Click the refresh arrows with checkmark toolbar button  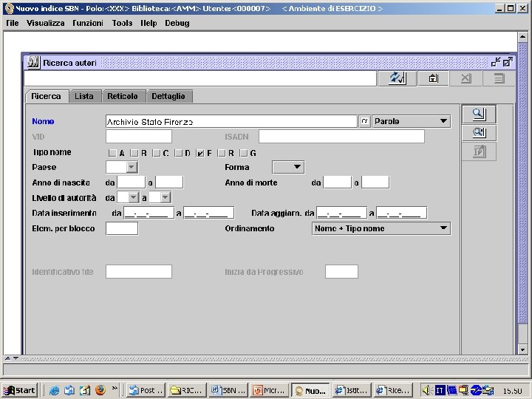point(397,78)
